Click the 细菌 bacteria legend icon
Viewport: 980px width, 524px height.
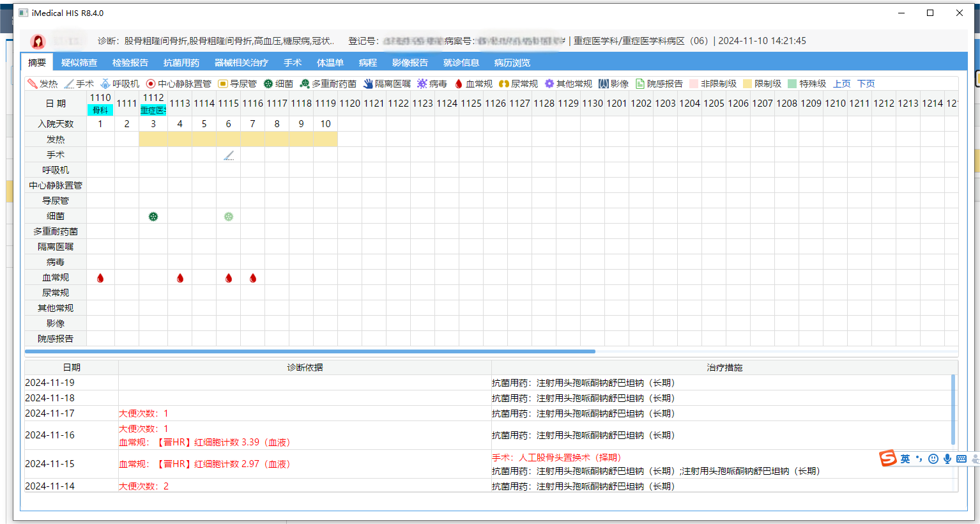[x=268, y=84]
